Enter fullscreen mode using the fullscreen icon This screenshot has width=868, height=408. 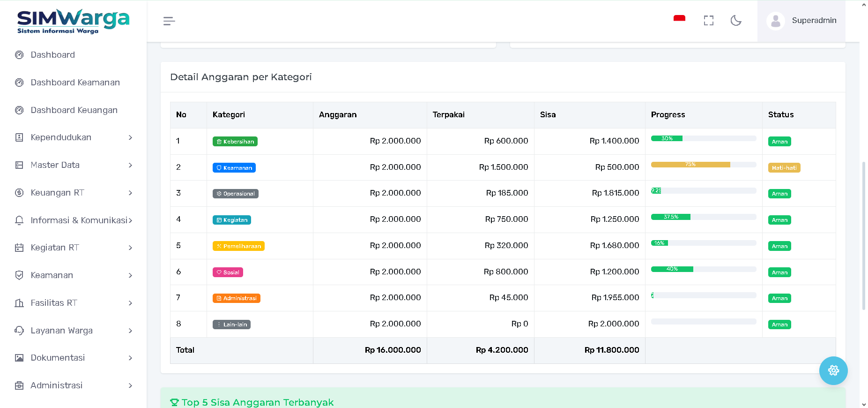pos(708,21)
